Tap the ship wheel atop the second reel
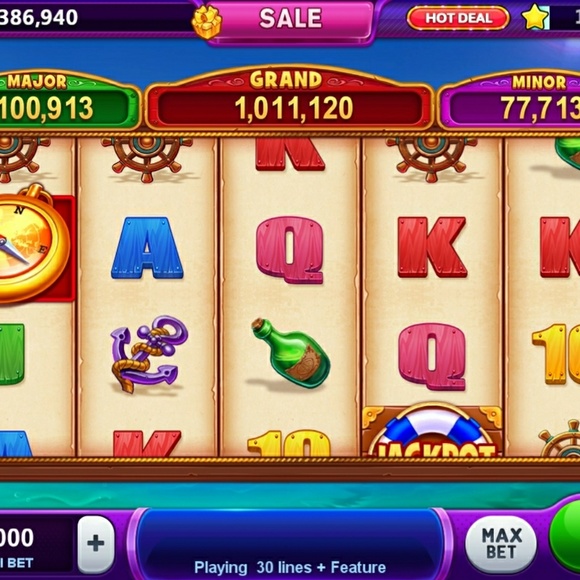Screen dimensions: 580x580 [147, 158]
